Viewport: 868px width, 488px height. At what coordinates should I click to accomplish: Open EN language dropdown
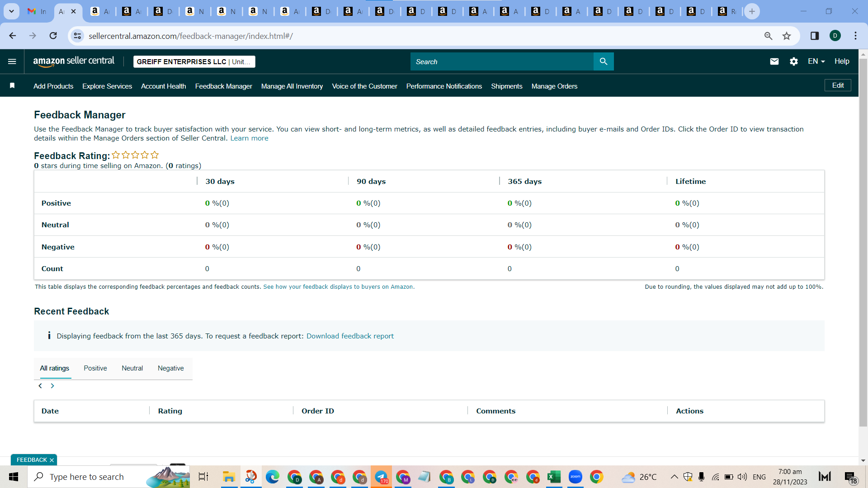point(816,61)
